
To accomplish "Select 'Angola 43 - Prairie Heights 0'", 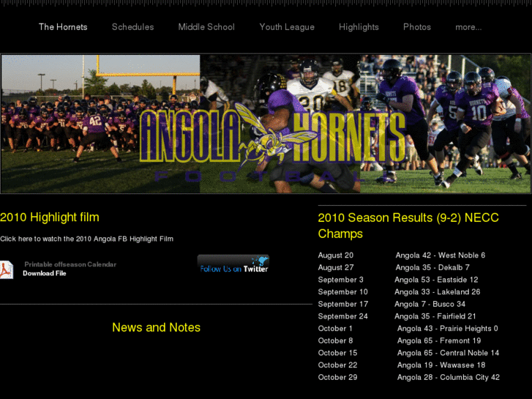I will 448,329.
